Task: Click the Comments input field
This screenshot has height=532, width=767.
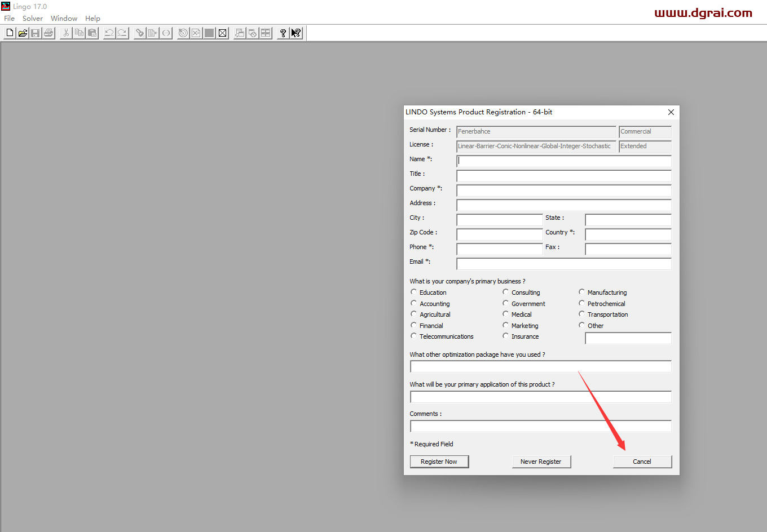Action: (x=541, y=426)
